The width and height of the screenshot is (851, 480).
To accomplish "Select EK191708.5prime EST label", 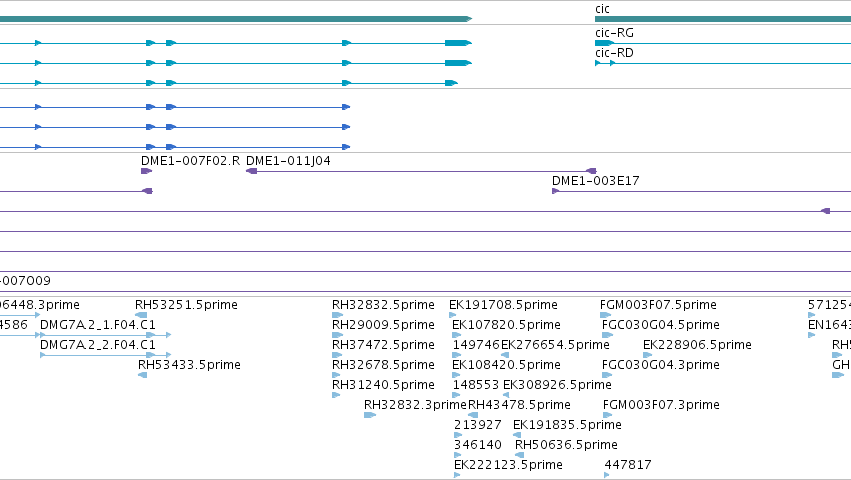I will tap(503, 305).
